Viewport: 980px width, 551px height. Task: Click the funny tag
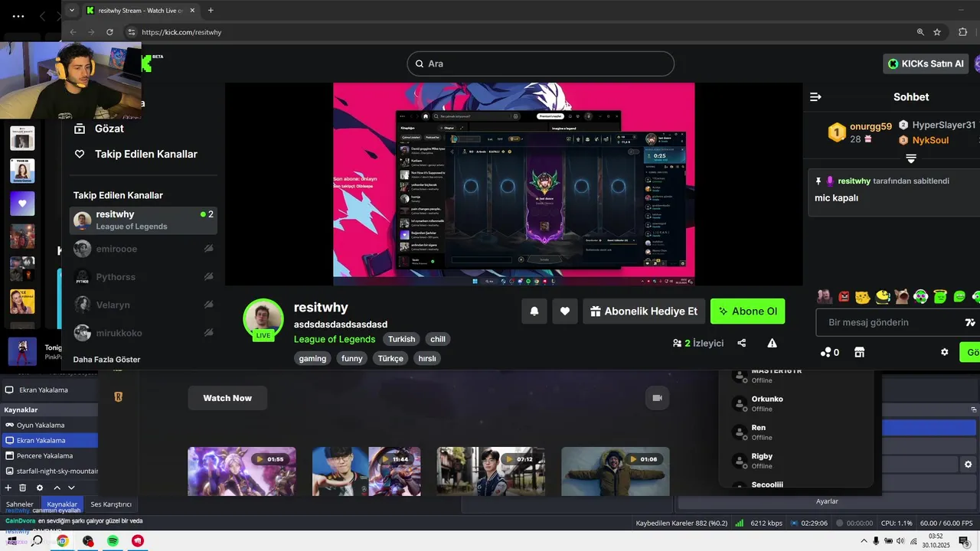coord(352,358)
